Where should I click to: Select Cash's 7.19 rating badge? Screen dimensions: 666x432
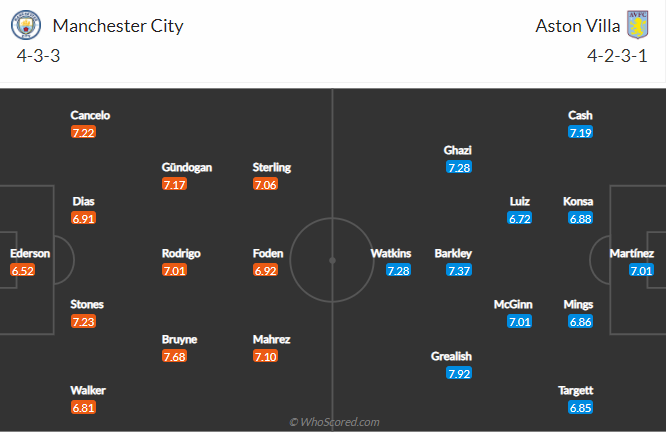click(x=580, y=132)
